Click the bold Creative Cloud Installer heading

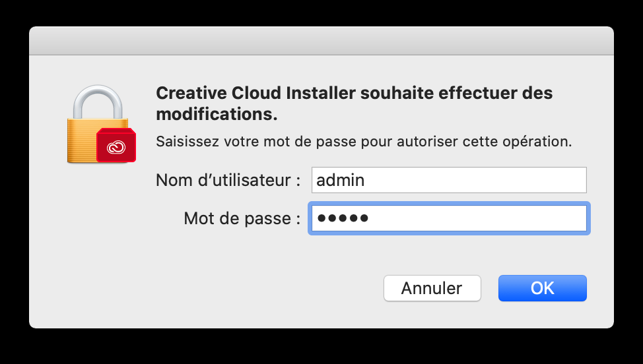tap(354, 93)
